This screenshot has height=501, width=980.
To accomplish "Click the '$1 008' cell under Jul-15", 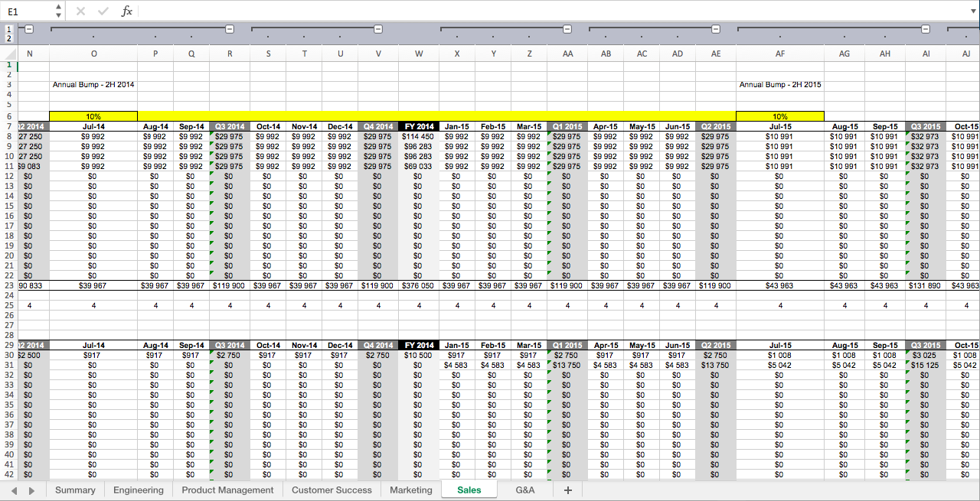I will point(780,356).
